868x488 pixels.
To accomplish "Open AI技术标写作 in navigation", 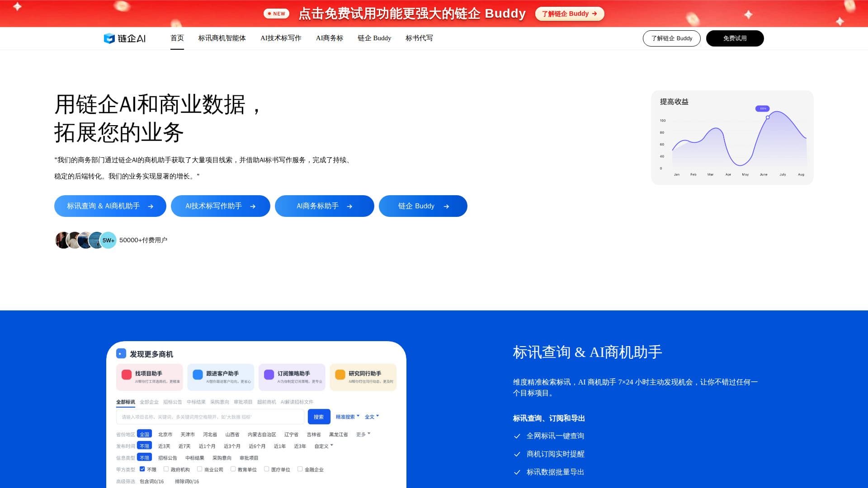I will click(281, 38).
